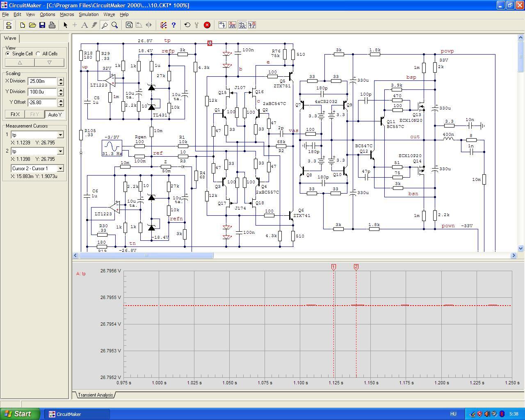525x420 pixels.
Task: Click the Save file toolbar icon
Action: tap(42, 25)
